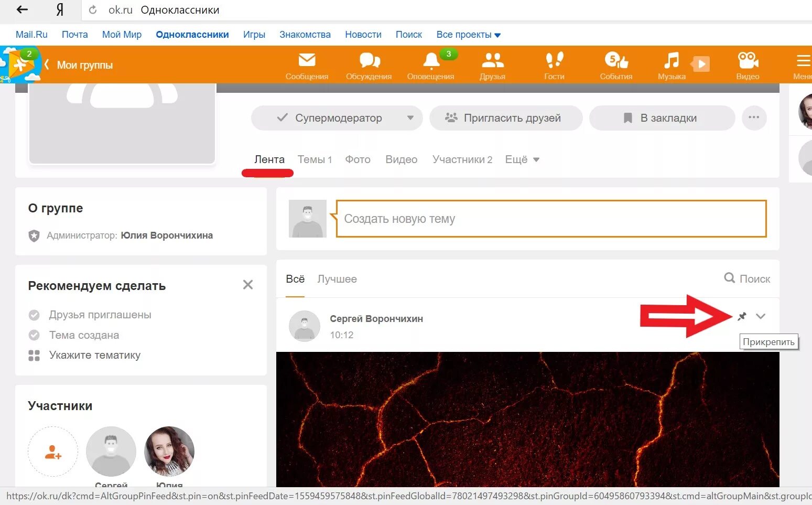Open Почта link
The height and width of the screenshot is (505, 812).
75,35
